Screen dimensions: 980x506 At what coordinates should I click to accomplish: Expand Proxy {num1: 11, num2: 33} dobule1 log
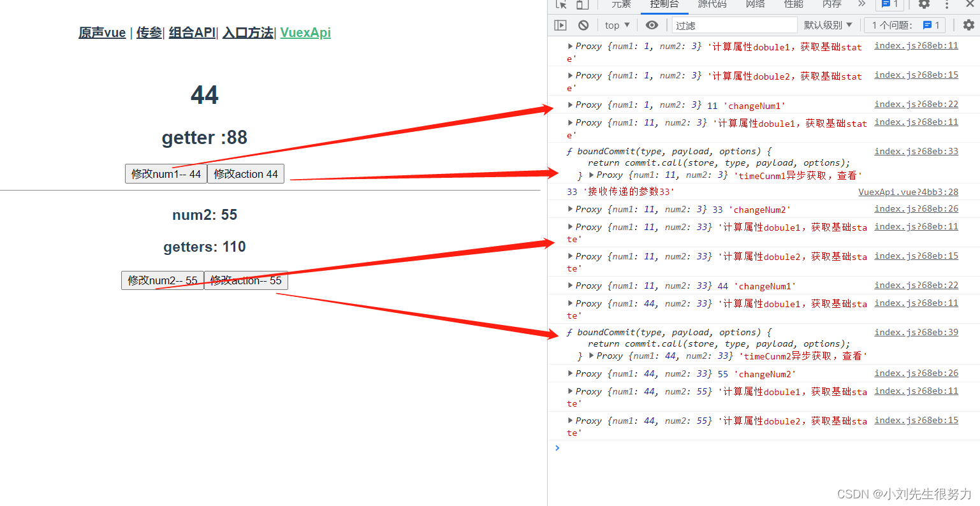[570, 227]
